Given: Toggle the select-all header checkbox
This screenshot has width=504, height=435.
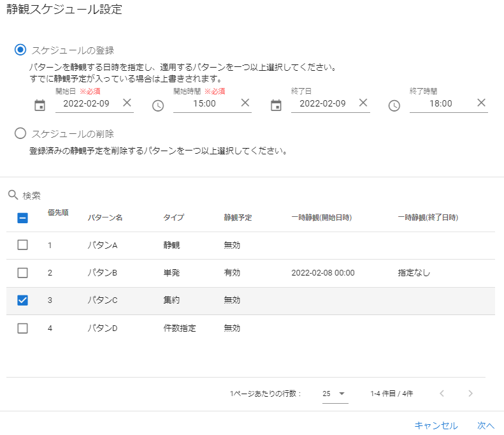Looking at the screenshot, I should (22, 217).
